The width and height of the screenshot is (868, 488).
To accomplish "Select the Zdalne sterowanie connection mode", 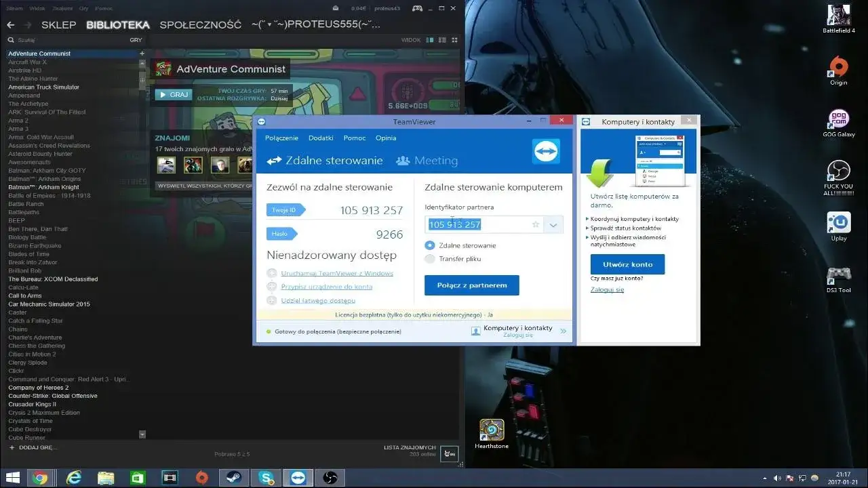I will [x=429, y=246].
